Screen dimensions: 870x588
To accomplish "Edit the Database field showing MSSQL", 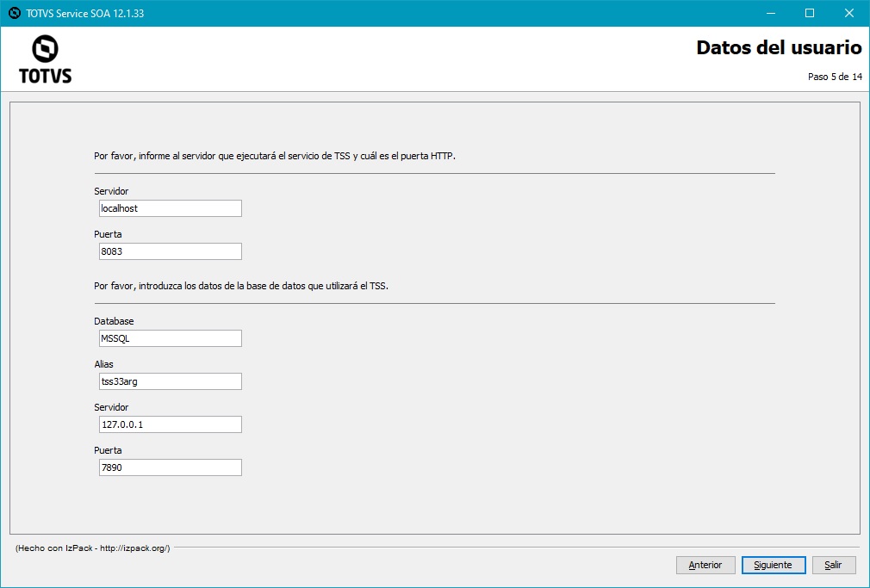I will click(171, 338).
